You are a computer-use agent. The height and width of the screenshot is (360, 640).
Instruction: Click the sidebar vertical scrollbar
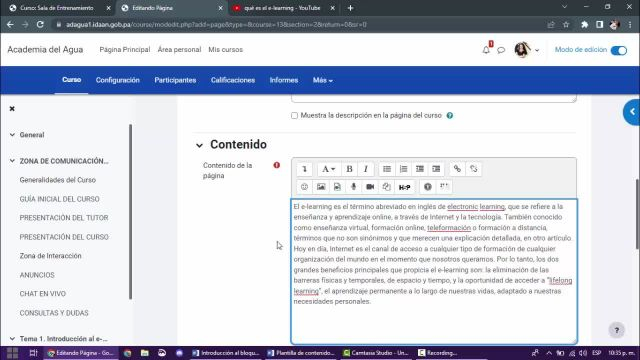(131, 212)
